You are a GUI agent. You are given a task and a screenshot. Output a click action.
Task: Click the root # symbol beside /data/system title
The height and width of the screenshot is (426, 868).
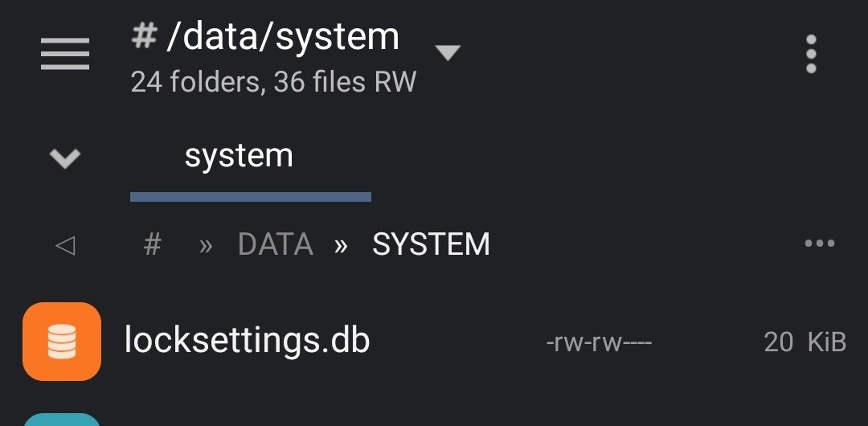[144, 36]
